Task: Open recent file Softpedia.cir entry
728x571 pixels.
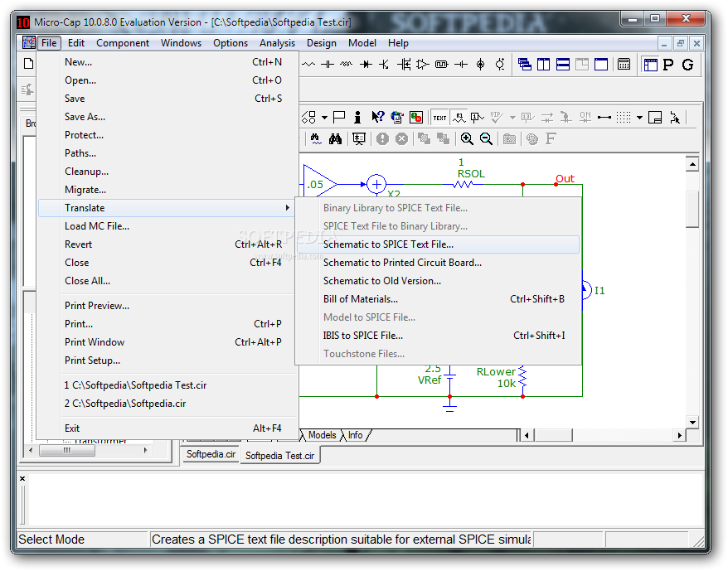Action: (x=167, y=404)
